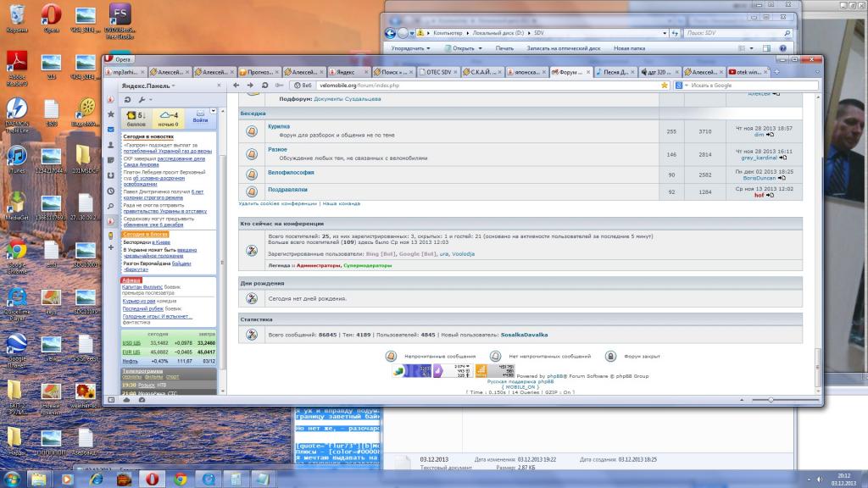Close the 'Форум' tab

click(588, 72)
